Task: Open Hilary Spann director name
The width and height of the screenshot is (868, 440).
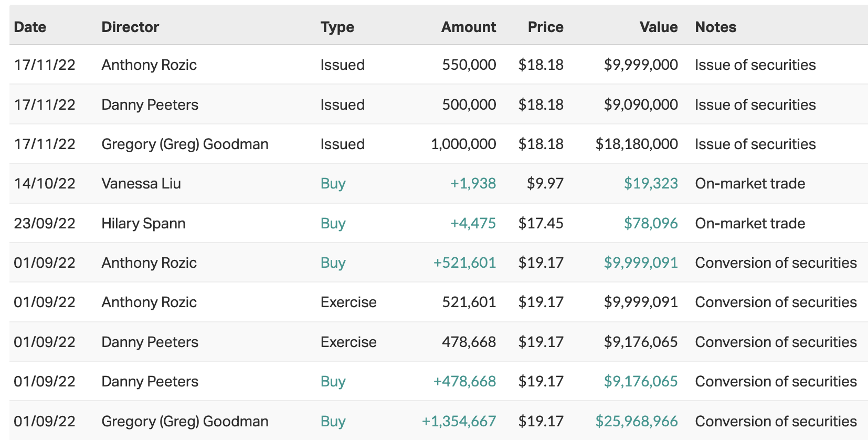Action: [x=143, y=224]
